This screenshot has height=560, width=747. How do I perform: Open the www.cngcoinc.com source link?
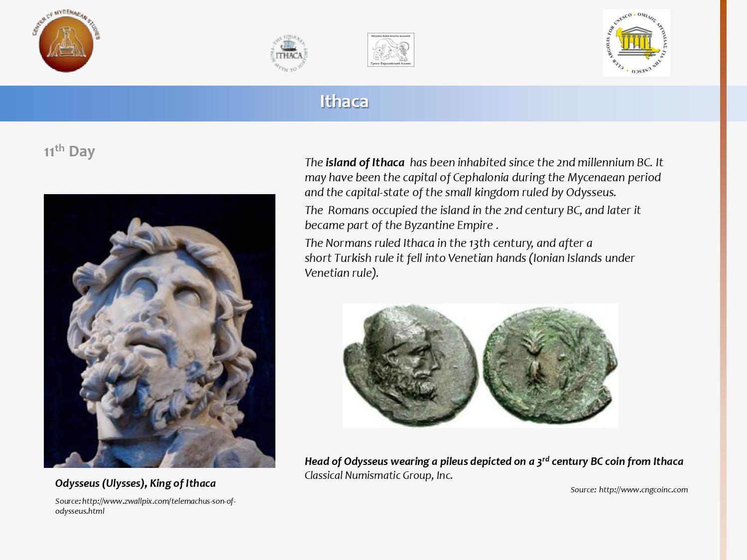(643, 490)
